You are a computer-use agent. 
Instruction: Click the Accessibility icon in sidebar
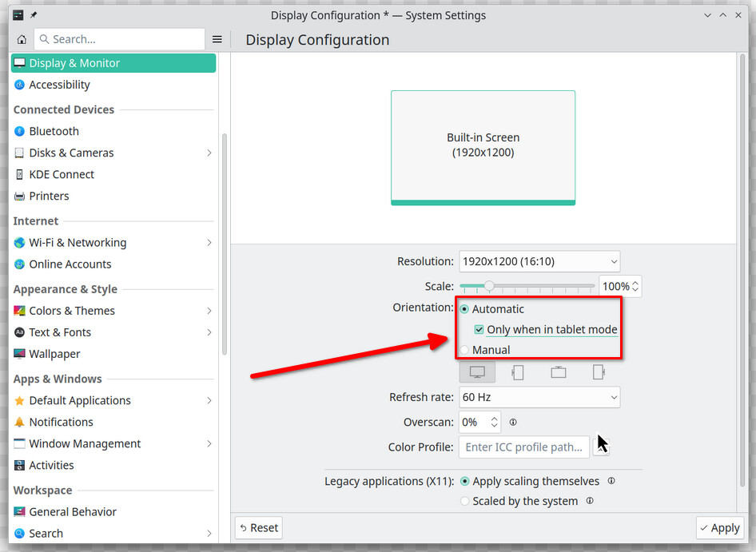pos(19,85)
